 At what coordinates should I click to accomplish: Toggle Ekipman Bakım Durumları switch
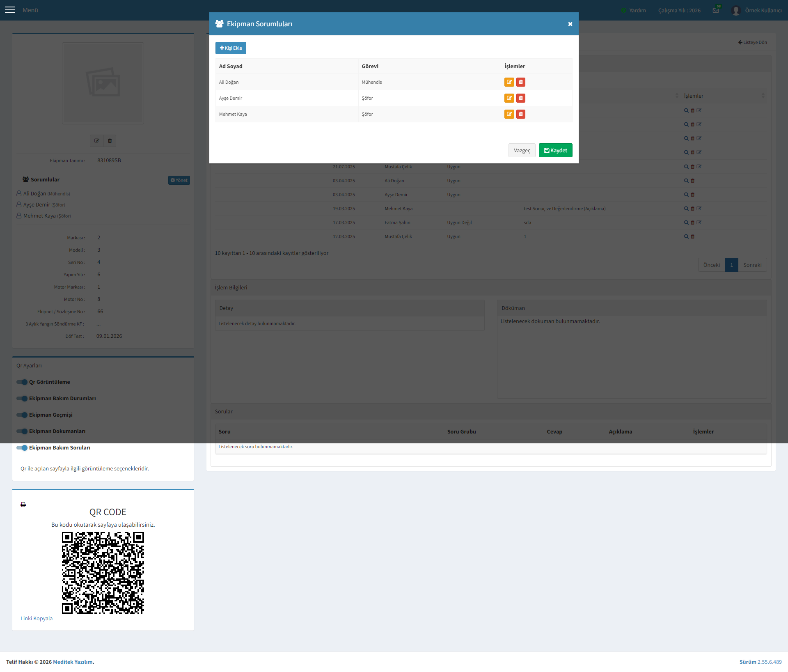pos(22,398)
